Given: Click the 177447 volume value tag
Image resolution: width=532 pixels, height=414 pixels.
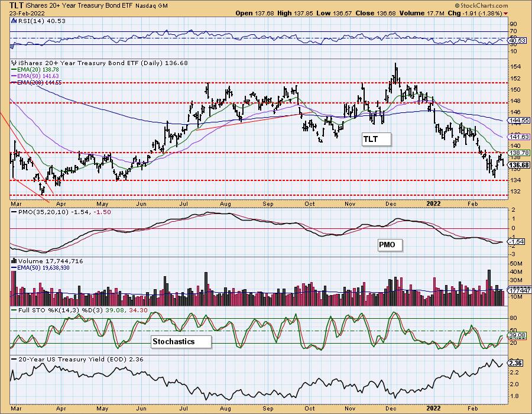Looking at the screenshot, I should [520, 290].
